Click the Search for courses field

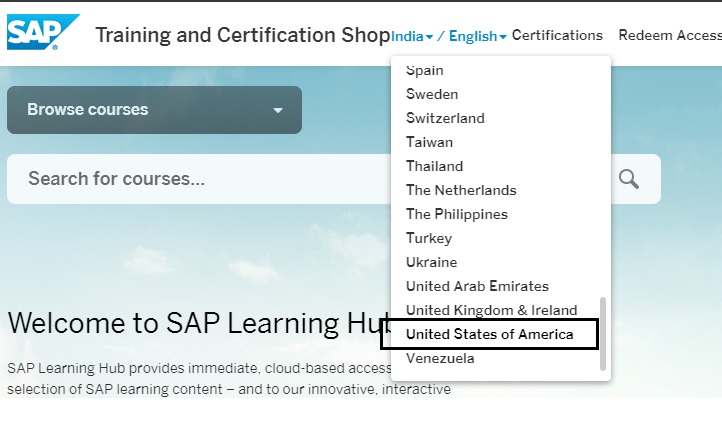pyautogui.click(x=300, y=179)
